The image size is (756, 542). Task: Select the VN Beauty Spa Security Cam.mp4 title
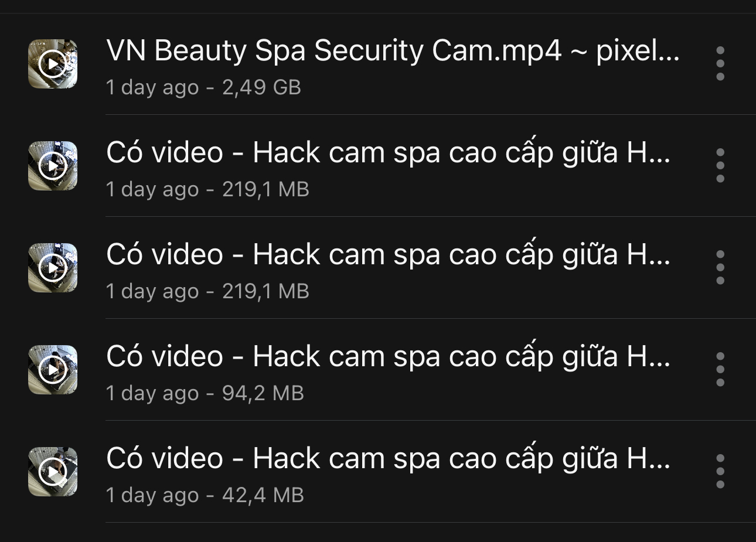pos(393,50)
